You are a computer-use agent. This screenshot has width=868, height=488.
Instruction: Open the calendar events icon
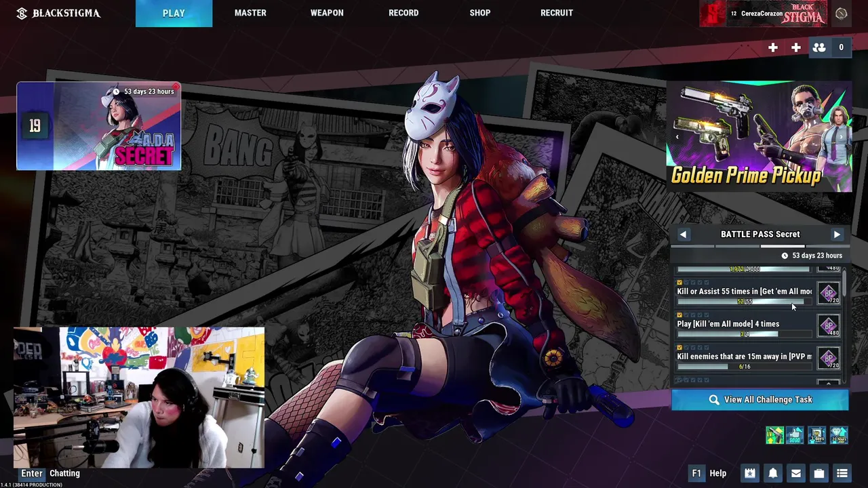[750, 474]
